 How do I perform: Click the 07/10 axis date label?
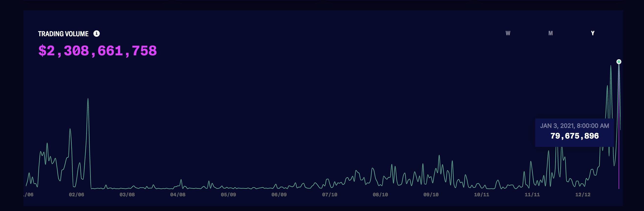[330, 195]
